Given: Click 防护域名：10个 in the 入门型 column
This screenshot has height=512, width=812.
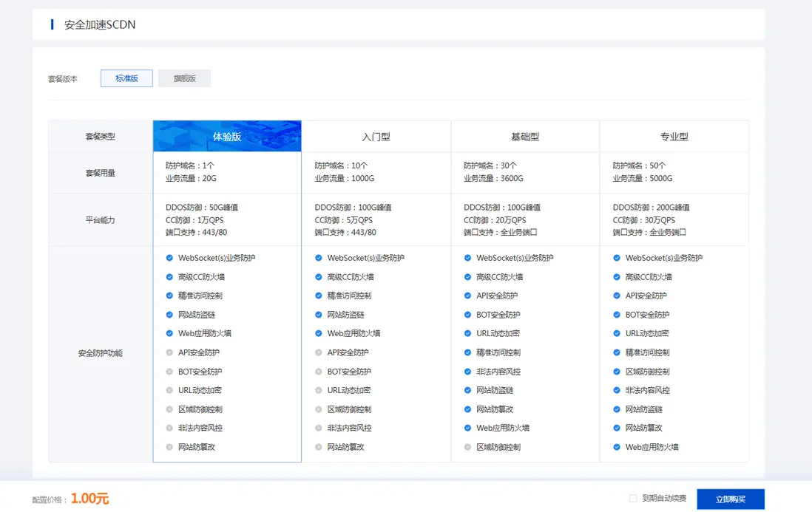Looking at the screenshot, I should click(341, 165).
